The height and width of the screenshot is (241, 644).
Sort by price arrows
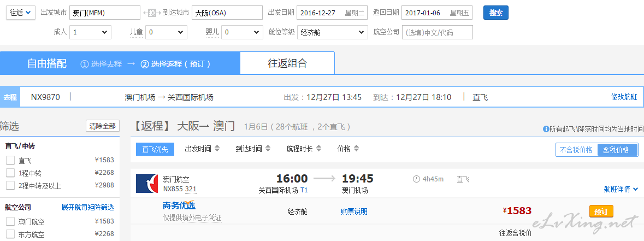click(x=357, y=149)
